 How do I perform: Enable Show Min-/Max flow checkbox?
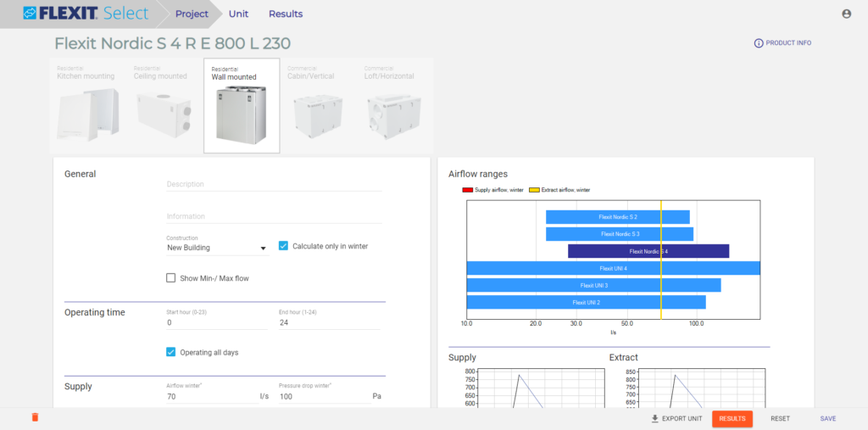pyautogui.click(x=171, y=278)
